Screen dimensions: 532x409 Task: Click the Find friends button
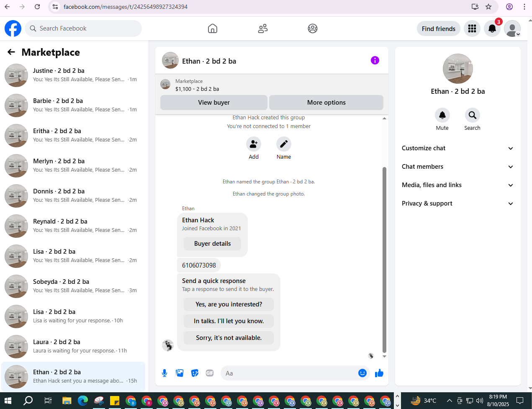tap(439, 28)
